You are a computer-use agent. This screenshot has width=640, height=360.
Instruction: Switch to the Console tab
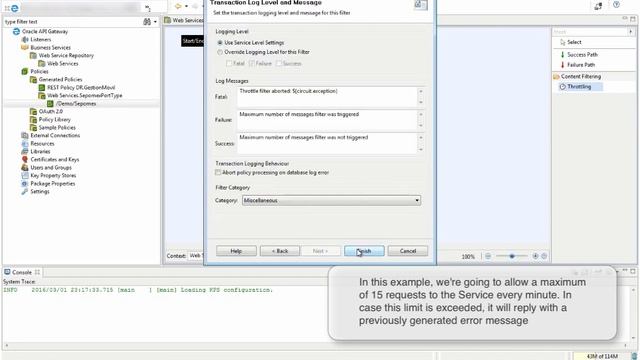(x=22, y=272)
